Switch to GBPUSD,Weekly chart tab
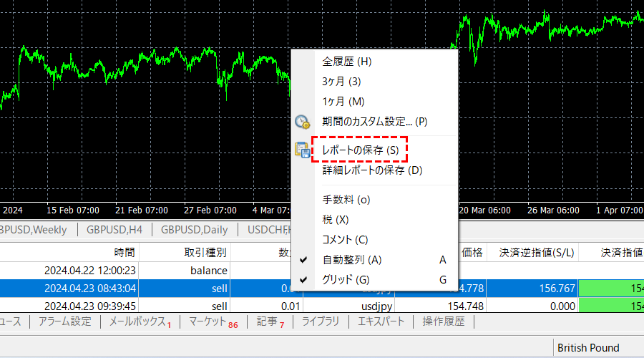644x358 pixels. (34, 229)
